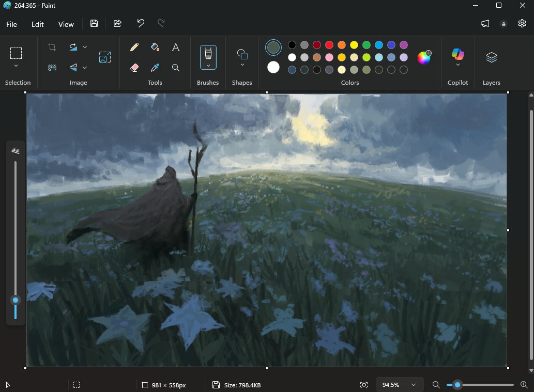The width and height of the screenshot is (534, 392).
Task: Open the Layers panel
Action: tap(492, 57)
